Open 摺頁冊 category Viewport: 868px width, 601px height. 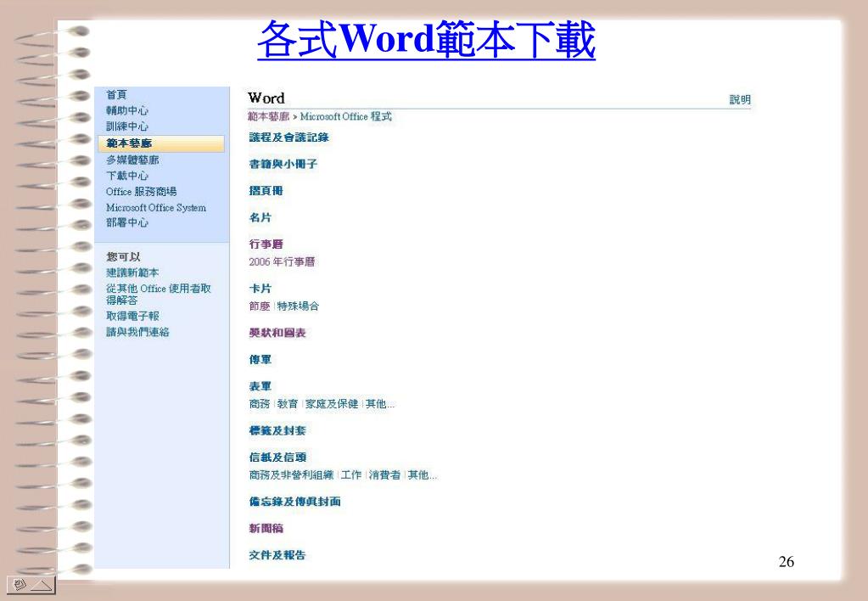[266, 190]
